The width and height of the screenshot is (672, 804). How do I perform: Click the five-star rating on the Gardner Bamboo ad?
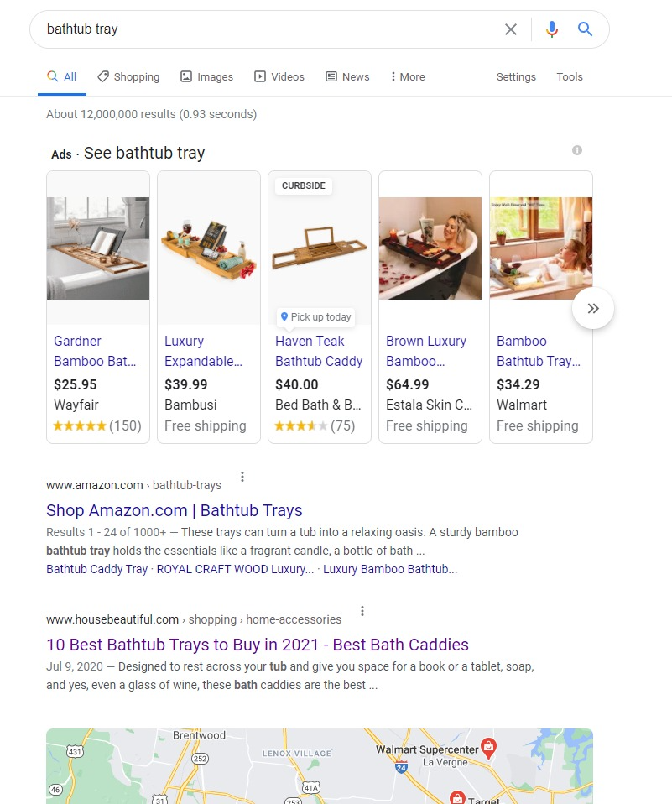(x=80, y=425)
